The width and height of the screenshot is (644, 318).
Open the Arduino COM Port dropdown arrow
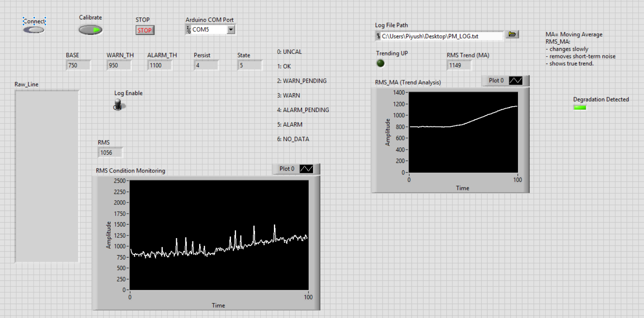[x=231, y=30]
